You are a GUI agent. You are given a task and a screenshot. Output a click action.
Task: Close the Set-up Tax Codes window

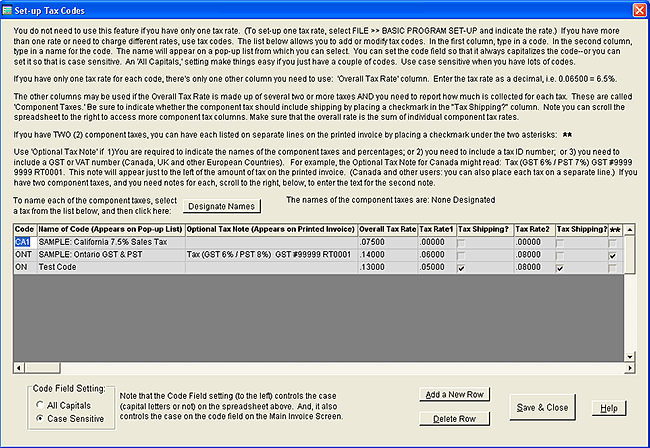tap(638, 9)
